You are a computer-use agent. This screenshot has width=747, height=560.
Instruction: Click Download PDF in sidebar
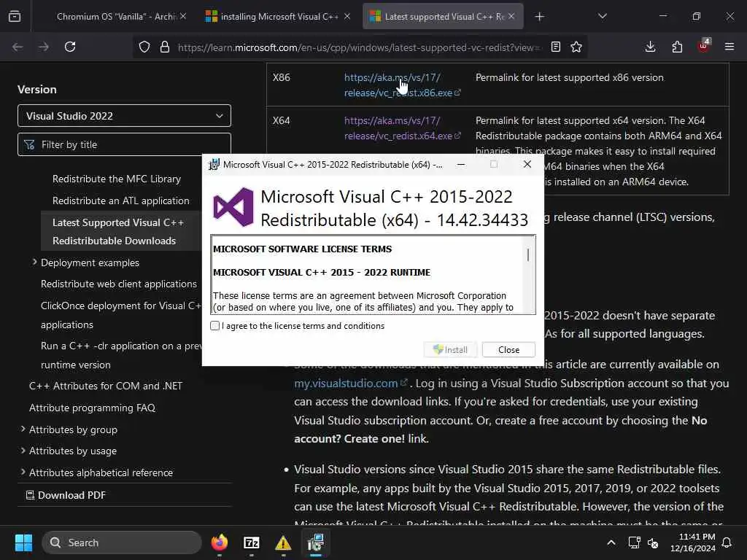pos(66,495)
